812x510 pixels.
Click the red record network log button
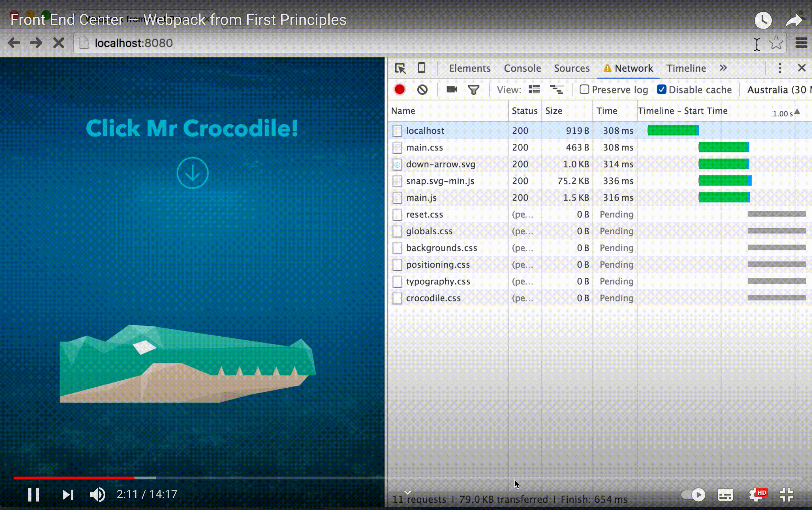(x=399, y=90)
